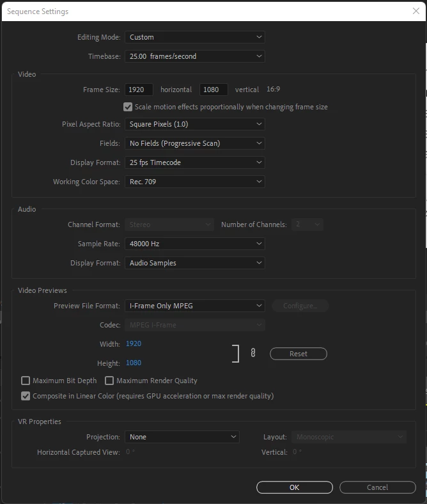
Task: Open the Audio Samples display format dropdown
Action: pos(195,263)
